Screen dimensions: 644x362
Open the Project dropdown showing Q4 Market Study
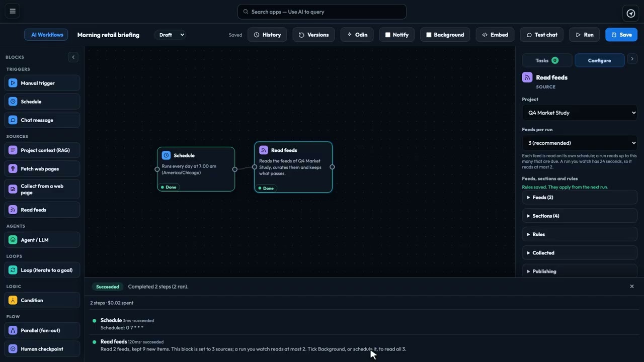coord(580,113)
